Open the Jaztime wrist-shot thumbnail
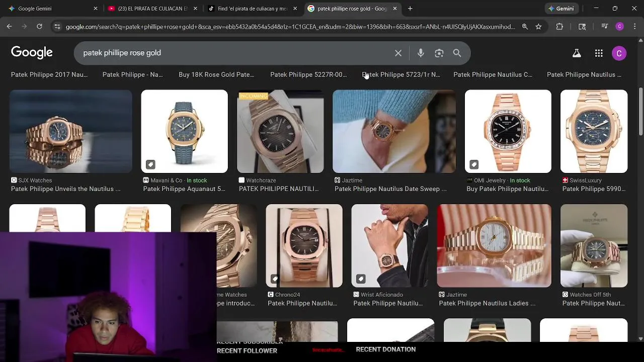 click(394, 131)
